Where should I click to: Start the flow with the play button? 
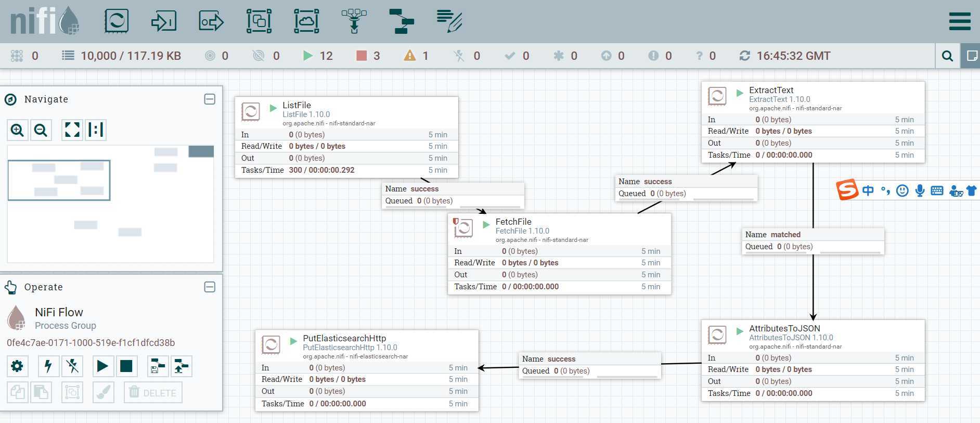(x=103, y=366)
